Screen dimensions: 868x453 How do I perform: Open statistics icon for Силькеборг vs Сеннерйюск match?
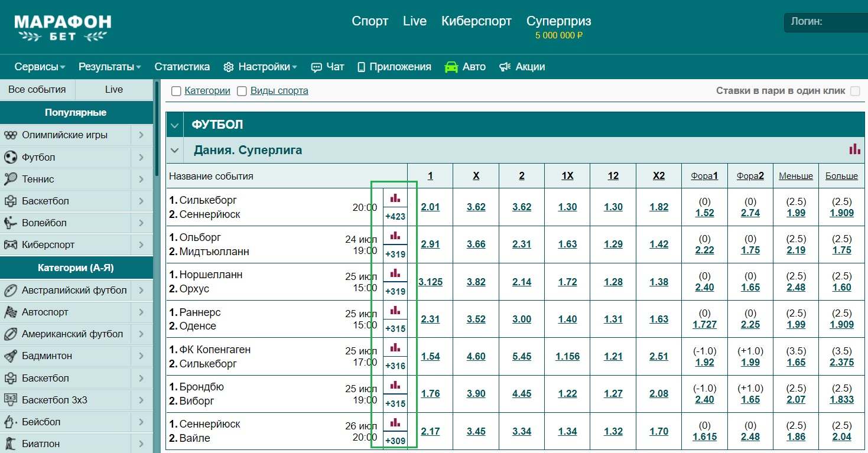(x=395, y=198)
